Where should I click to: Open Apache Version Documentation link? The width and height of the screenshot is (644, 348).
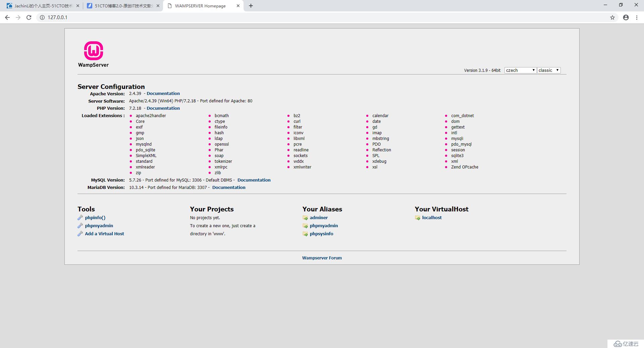coord(163,93)
